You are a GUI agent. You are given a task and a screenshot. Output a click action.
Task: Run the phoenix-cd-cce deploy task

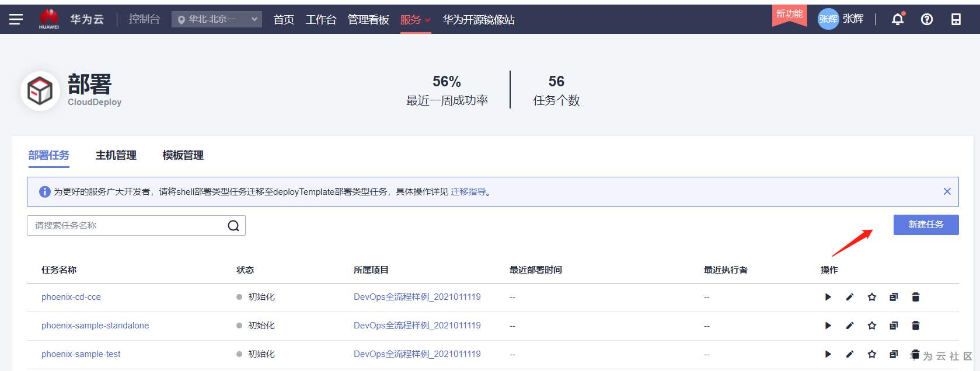828,297
